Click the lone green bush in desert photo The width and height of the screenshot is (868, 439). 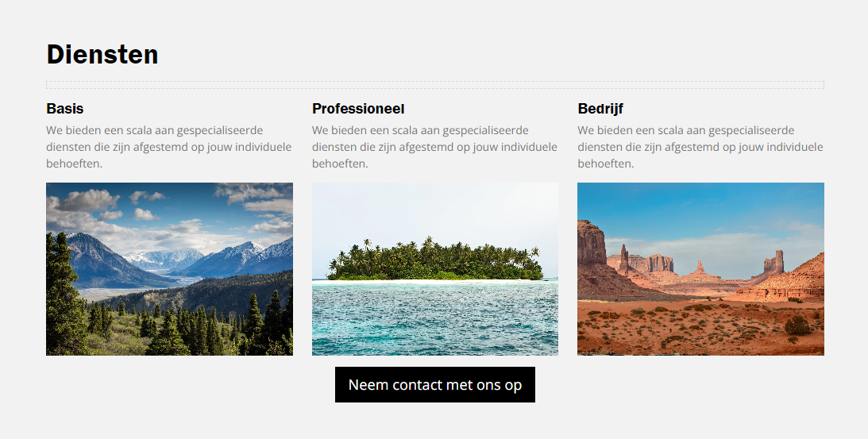click(x=798, y=325)
